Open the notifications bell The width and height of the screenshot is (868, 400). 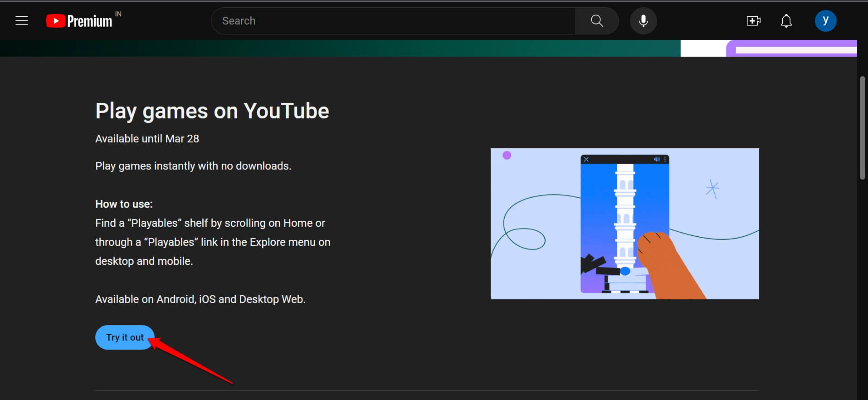coord(786,21)
